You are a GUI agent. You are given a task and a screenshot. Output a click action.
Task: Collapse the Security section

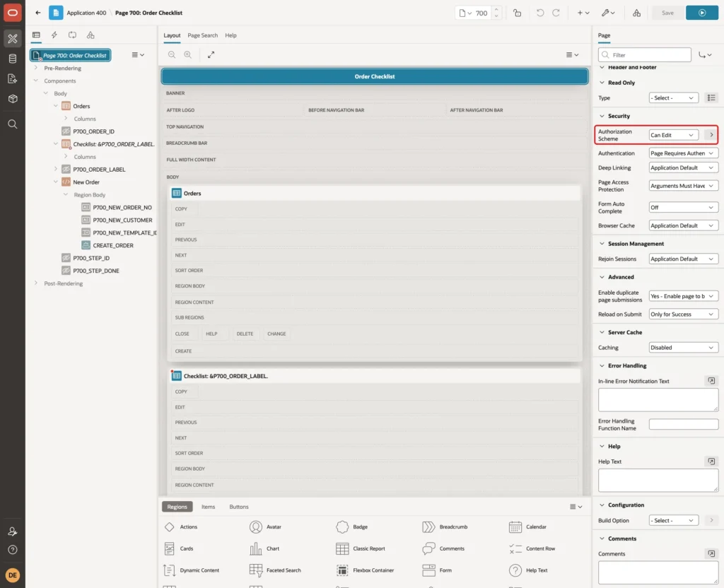(x=602, y=116)
